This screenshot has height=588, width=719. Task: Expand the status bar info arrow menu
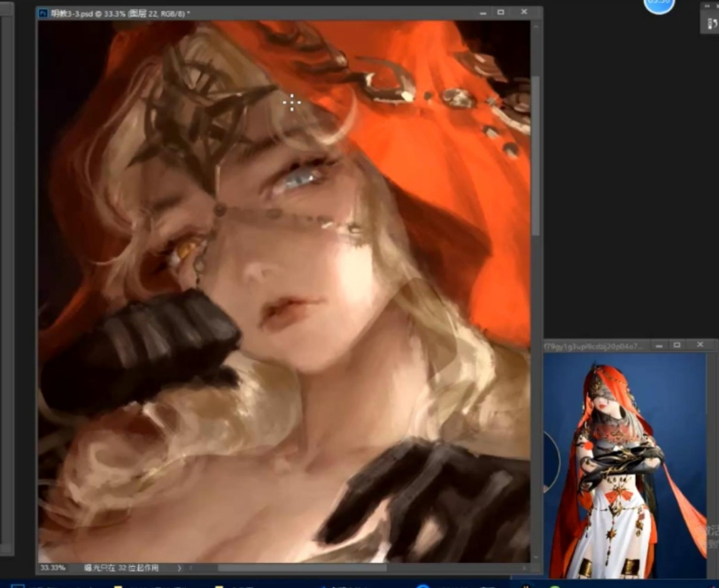coord(179,568)
